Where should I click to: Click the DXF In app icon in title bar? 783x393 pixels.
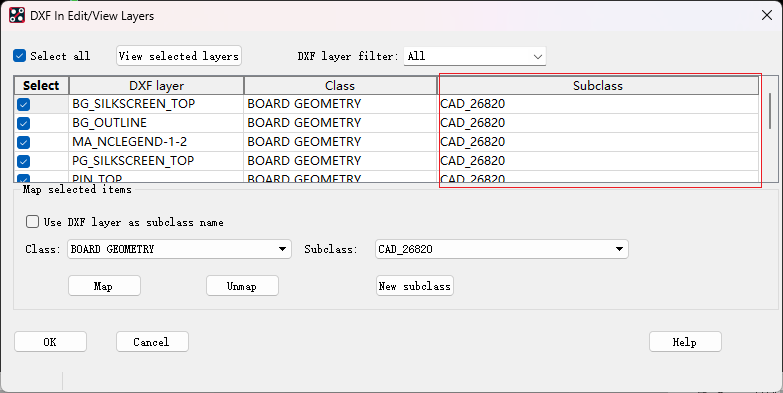(x=17, y=15)
